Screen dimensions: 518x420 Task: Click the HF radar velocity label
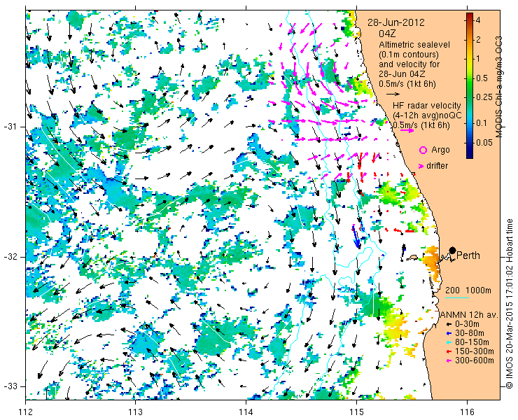[x=427, y=106]
